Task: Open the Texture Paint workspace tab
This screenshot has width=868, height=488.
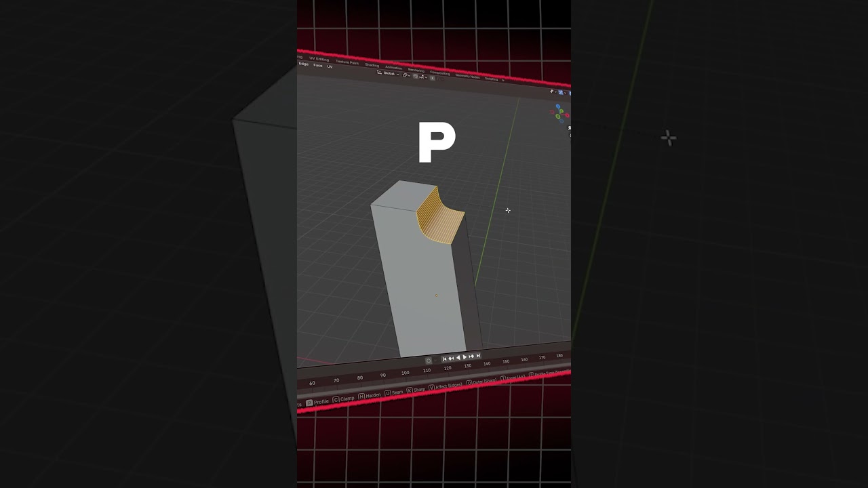Action: (347, 62)
